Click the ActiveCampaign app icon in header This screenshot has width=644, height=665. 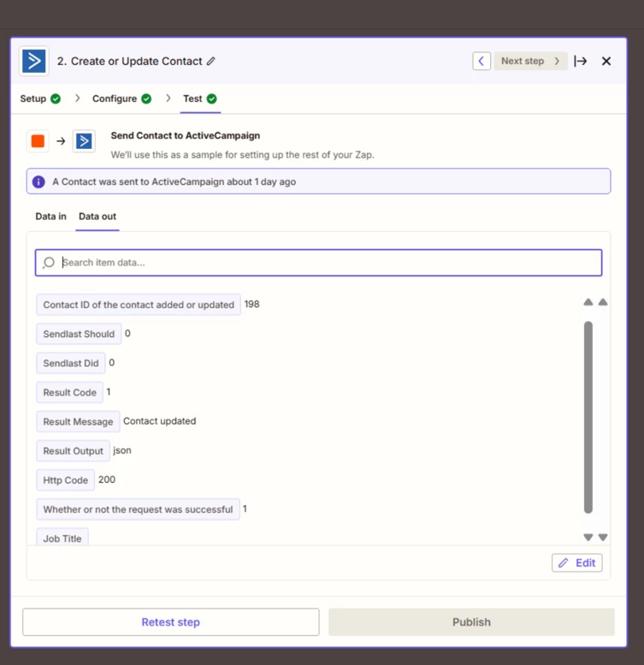click(34, 61)
